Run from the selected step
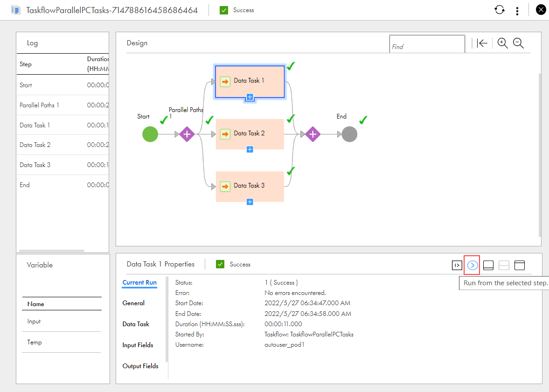 click(473, 265)
